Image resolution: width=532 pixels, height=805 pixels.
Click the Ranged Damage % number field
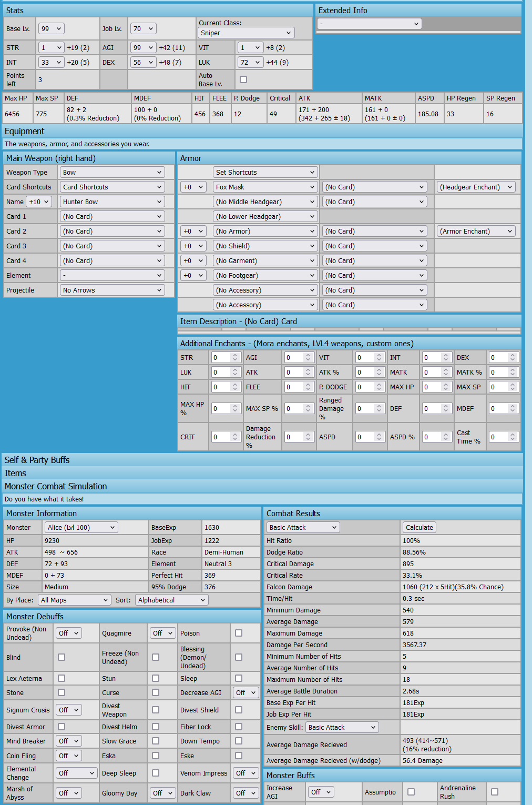click(x=370, y=409)
